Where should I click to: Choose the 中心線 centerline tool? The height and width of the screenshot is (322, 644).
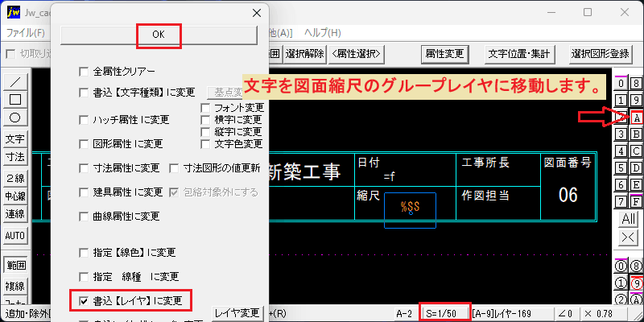click(14, 196)
